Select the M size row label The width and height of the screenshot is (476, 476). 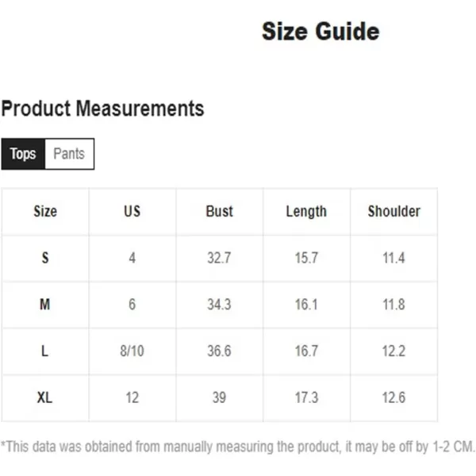point(45,305)
